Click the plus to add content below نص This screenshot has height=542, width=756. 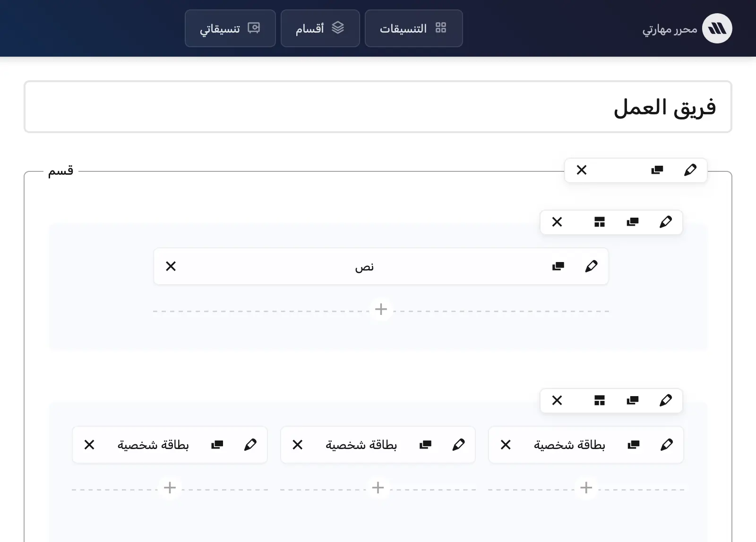click(381, 310)
